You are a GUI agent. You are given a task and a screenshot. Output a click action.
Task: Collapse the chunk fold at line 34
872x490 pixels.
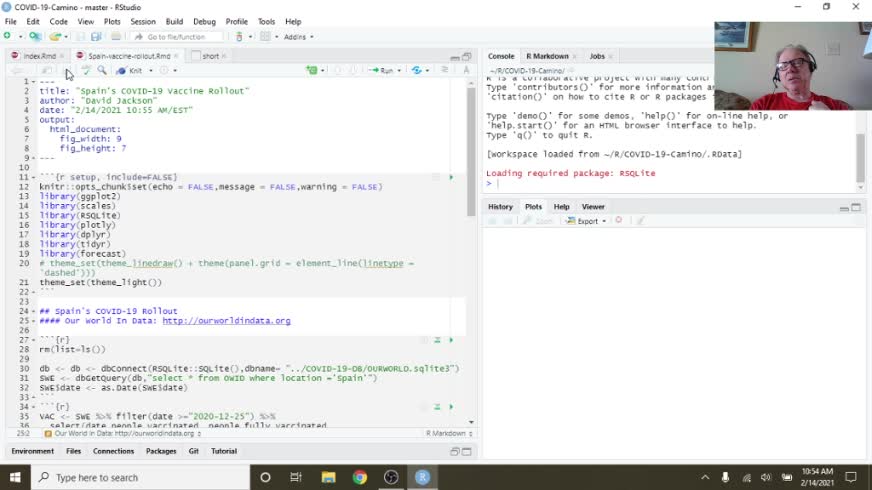(33, 407)
